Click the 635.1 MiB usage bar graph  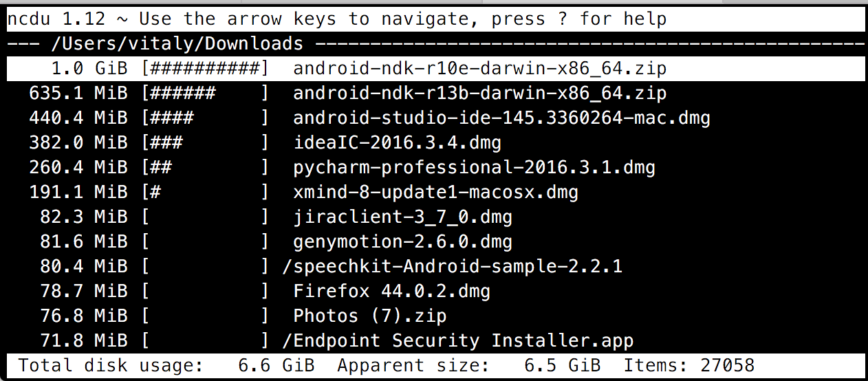205,94
